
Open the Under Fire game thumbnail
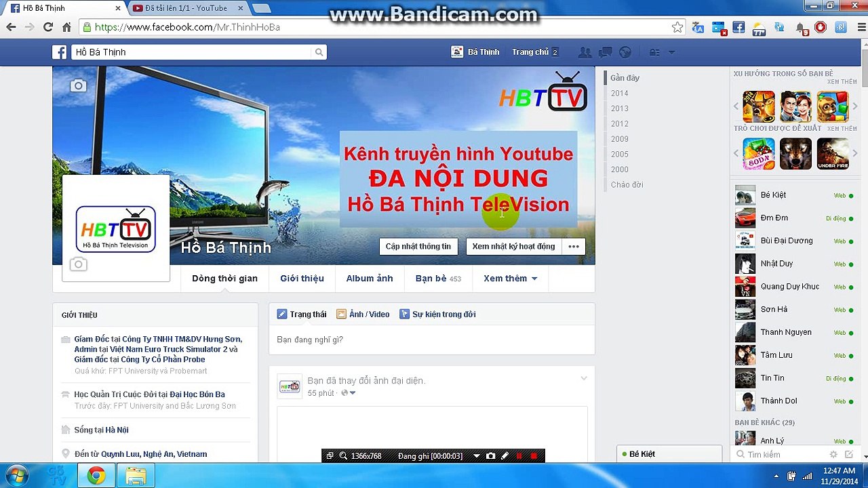(833, 154)
